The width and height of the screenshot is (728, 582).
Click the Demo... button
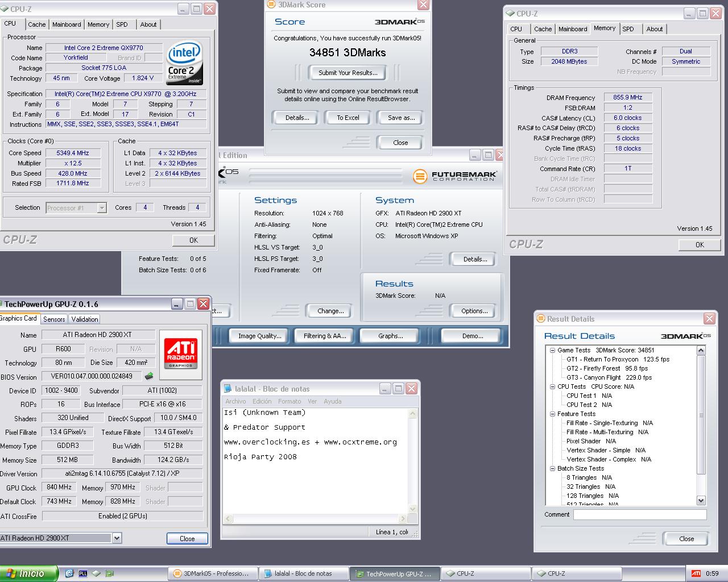coord(473,336)
